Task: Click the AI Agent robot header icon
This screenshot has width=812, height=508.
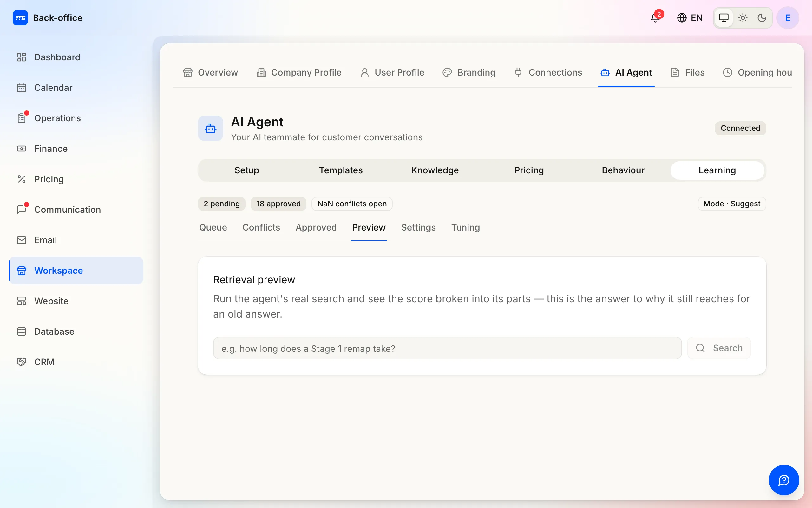Action: (x=210, y=128)
